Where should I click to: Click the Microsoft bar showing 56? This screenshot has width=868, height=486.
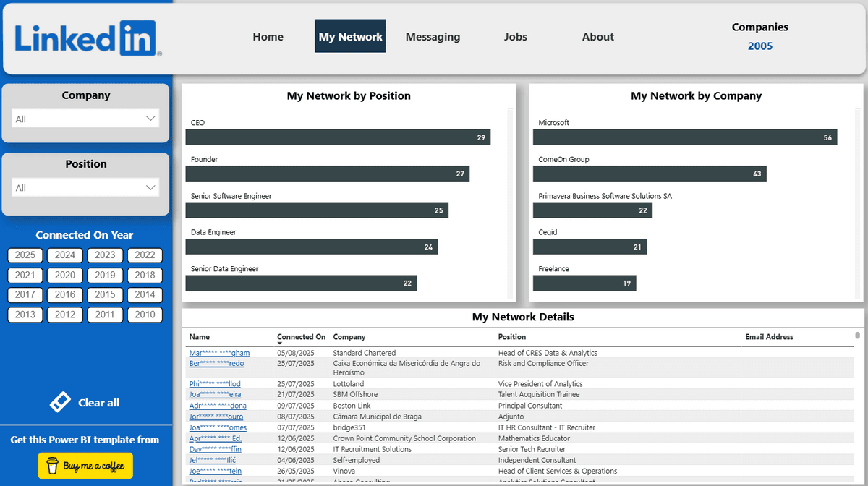click(x=685, y=137)
